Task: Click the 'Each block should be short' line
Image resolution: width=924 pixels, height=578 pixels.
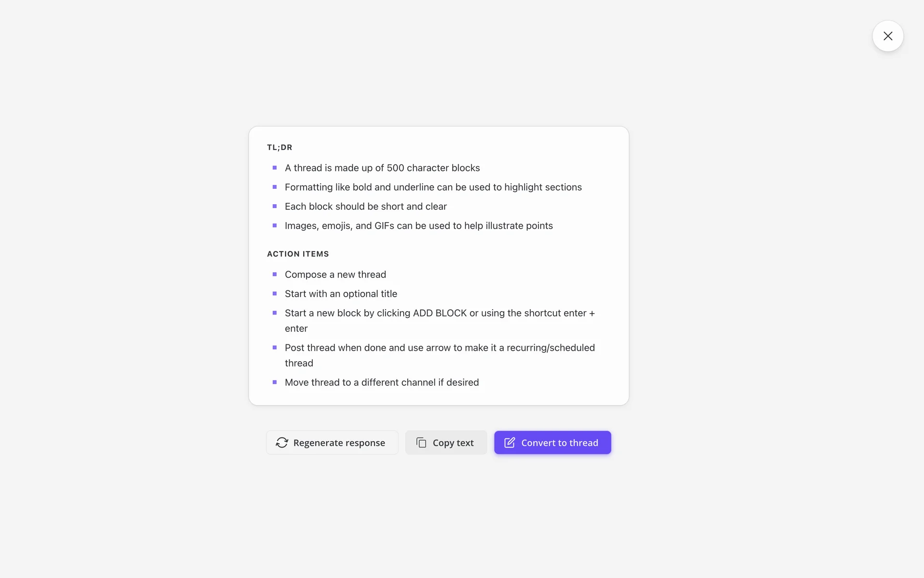Action: click(366, 206)
